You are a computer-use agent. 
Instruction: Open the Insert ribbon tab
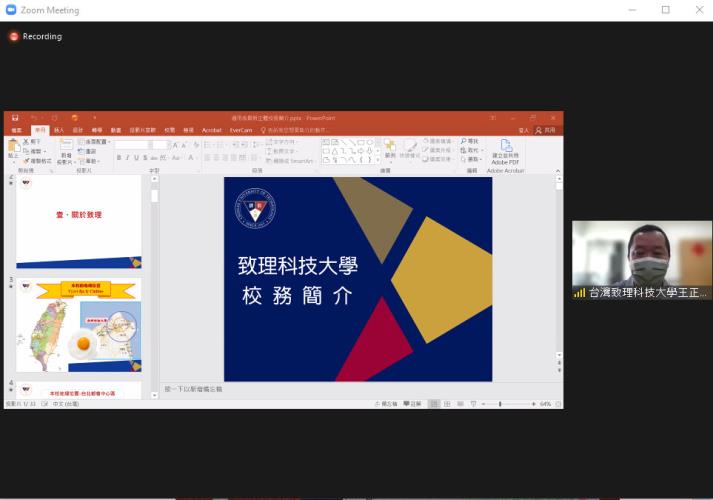[x=59, y=130]
